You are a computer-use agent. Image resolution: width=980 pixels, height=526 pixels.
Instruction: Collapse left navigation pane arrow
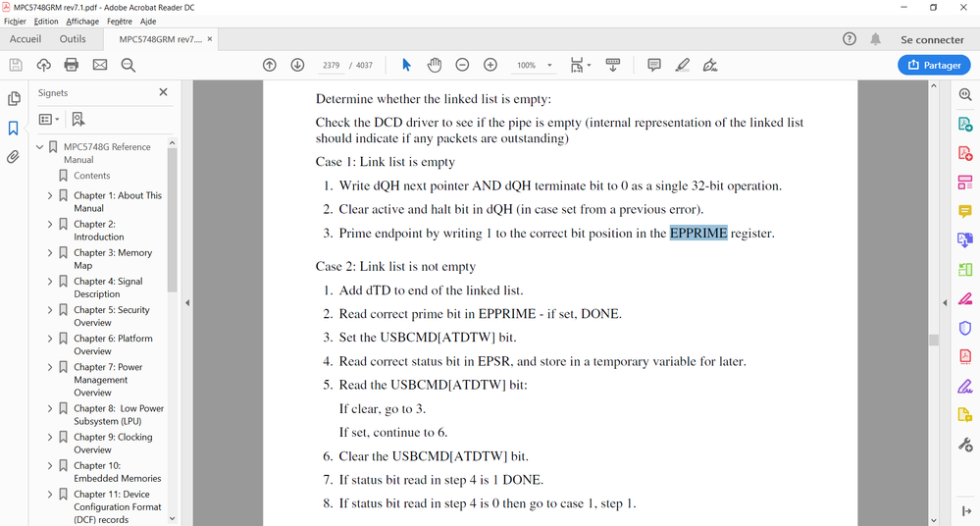186,302
